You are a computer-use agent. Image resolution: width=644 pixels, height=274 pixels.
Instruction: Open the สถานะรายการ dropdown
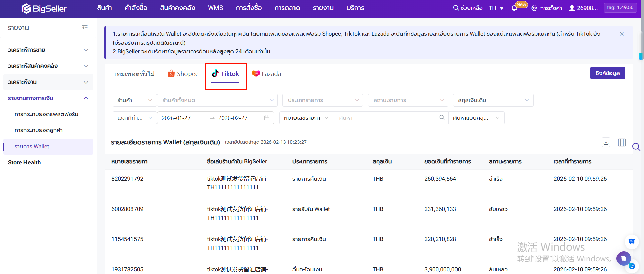click(408, 100)
